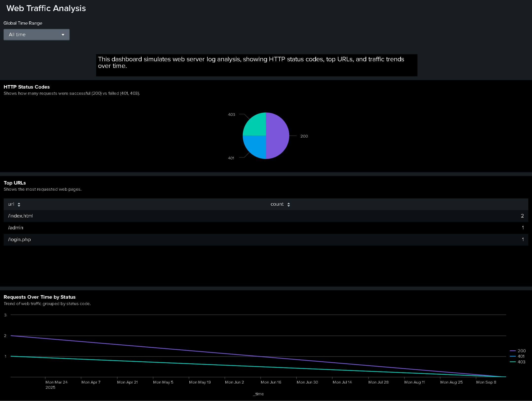Toggle the 403 series in the legend
The width and height of the screenshot is (532, 401).
click(x=521, y=362)
